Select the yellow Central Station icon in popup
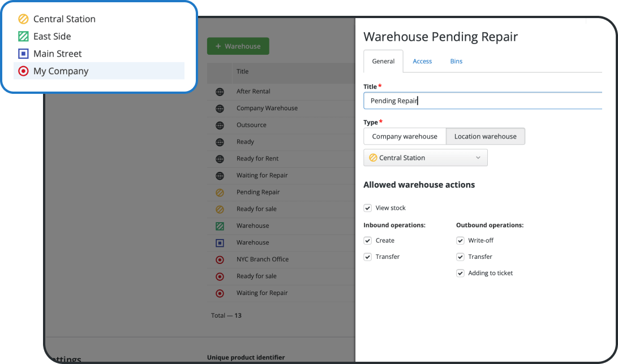Screen dimensions: 618x364 point(23,19)
